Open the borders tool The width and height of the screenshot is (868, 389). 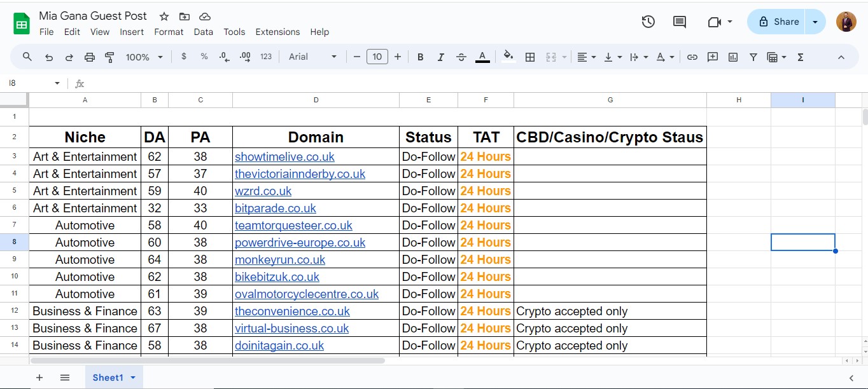tap(529, 57)
